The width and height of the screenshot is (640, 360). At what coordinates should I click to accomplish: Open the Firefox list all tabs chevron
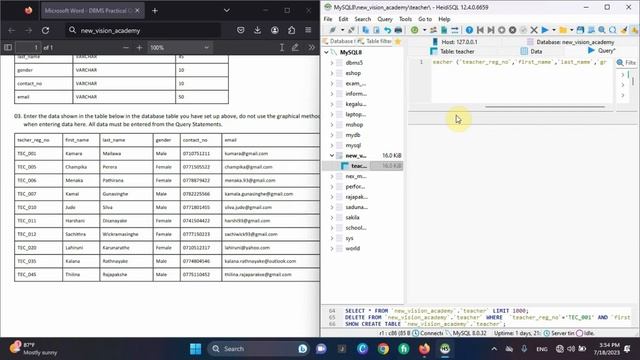[227, 11]
